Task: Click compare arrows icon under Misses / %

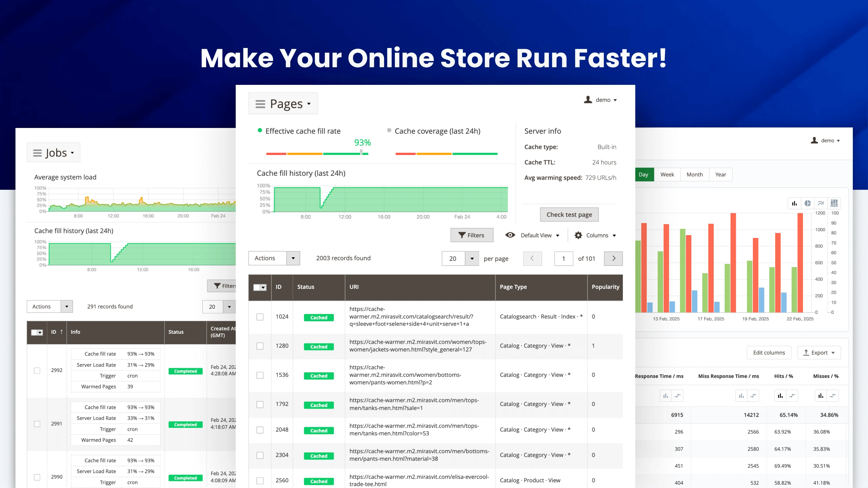Action: tap(832, 396)
